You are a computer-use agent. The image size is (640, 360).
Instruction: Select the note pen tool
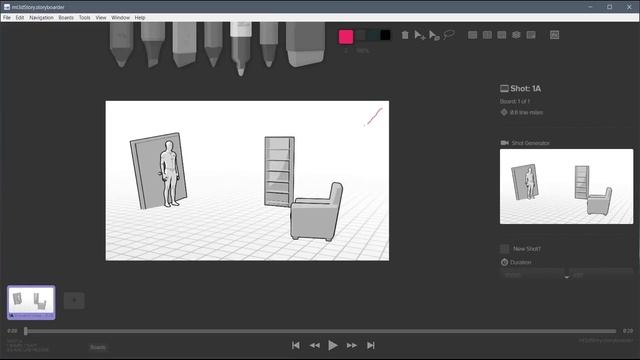(269, 44)
